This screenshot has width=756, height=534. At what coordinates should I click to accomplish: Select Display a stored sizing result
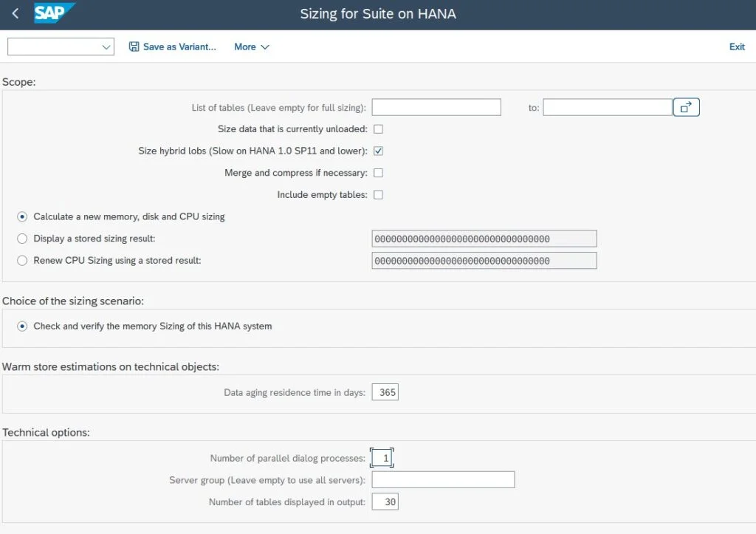[22, 239]
